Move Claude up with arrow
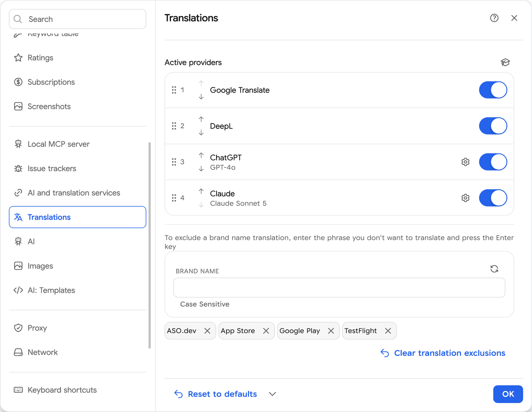The image size is (532, 412). pyautogui.click(x=201, y=191)
